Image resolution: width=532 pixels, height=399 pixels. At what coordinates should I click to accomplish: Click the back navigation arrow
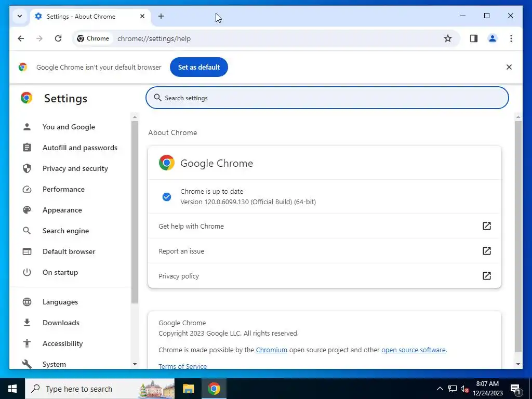(21, 38)
